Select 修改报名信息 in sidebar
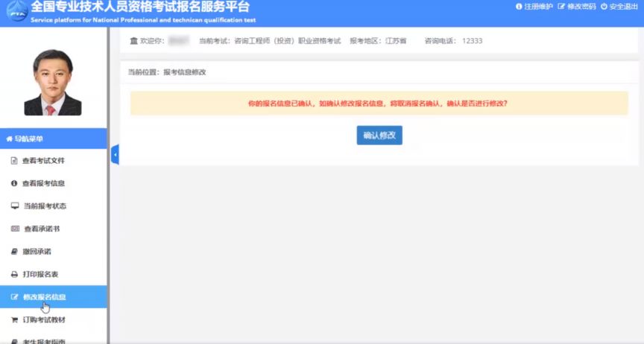 tap(54, 297)
